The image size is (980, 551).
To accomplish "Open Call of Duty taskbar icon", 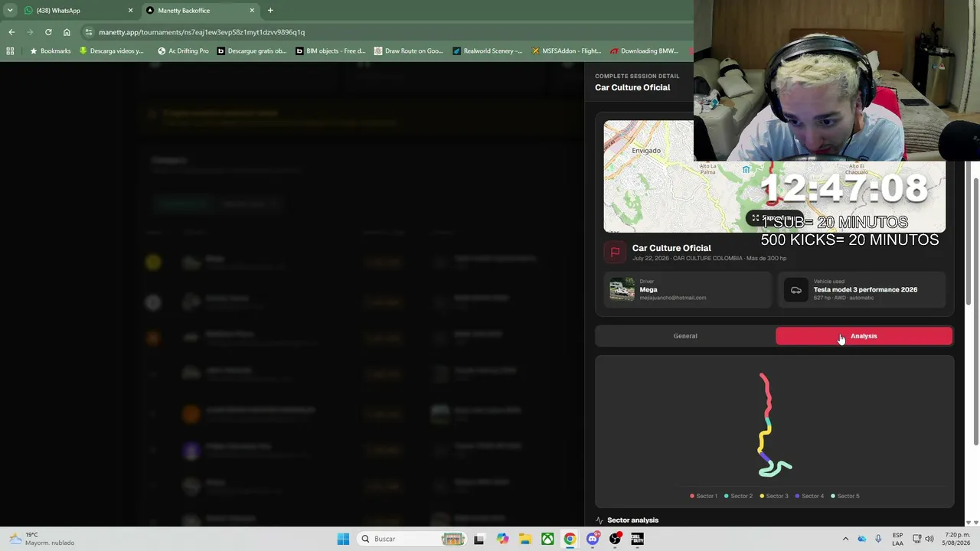I will [637, 539].
